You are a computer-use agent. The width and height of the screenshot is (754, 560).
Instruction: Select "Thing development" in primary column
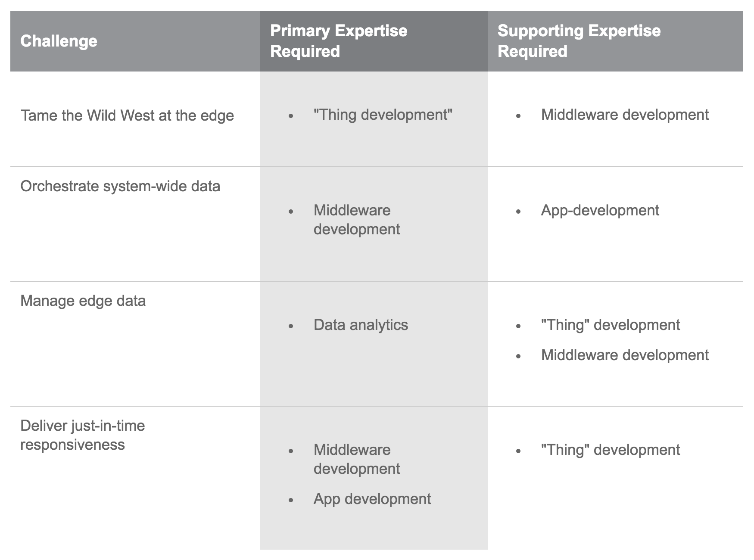(383, 115)
